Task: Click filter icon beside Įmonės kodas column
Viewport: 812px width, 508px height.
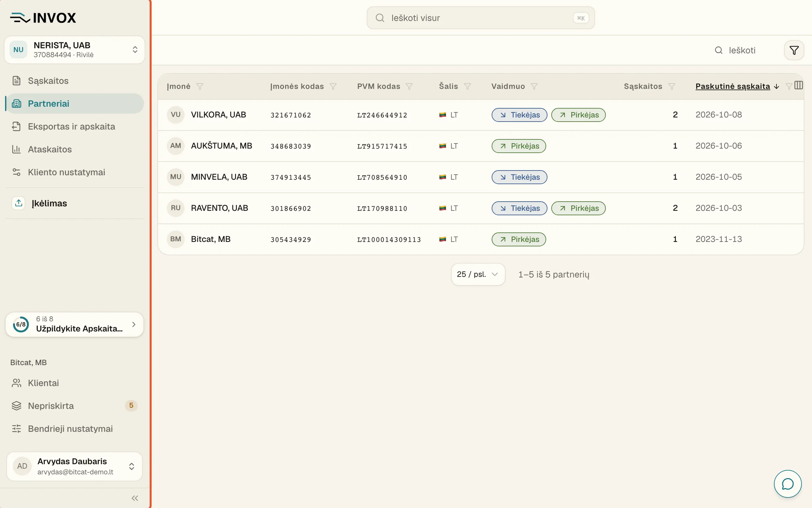Action: pyautogui.click(x=333, y=86)
